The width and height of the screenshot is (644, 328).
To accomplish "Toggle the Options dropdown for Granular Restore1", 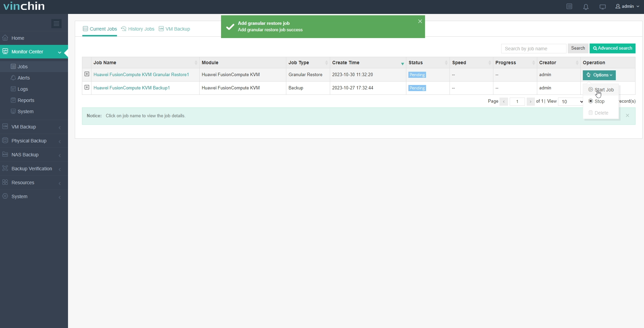I will pyautogui.click(x=599, y=75).
